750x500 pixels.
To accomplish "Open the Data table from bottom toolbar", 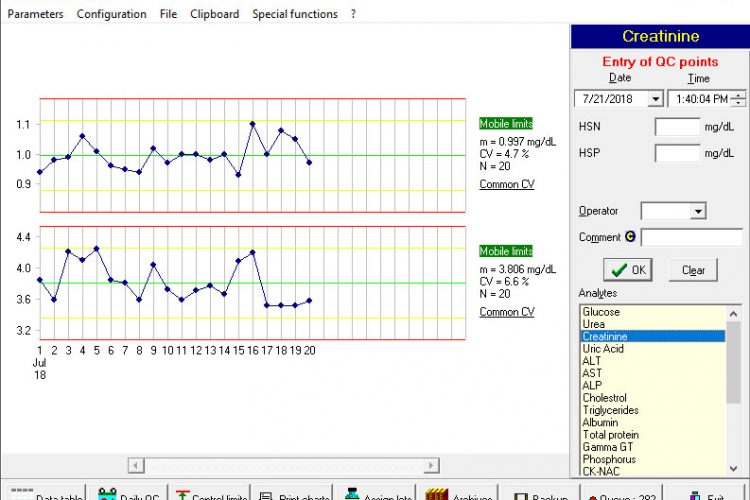I will click(44, 494).
